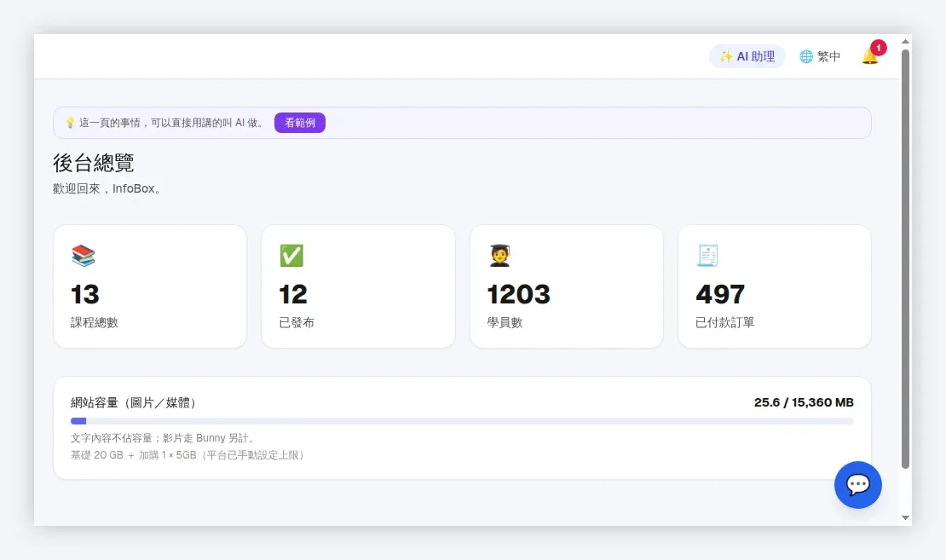Click the books icon on 課程總數 card

pyautogui.click(x=84, y=255)
